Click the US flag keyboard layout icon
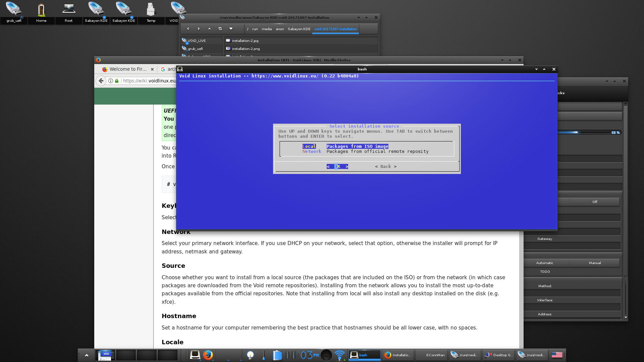 (557, 355)
